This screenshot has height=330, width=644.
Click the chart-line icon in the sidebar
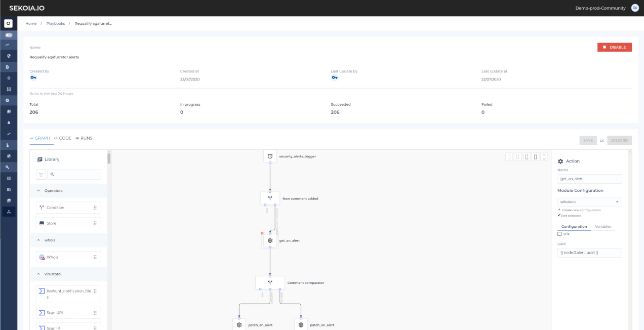click(x=8, y=45)
